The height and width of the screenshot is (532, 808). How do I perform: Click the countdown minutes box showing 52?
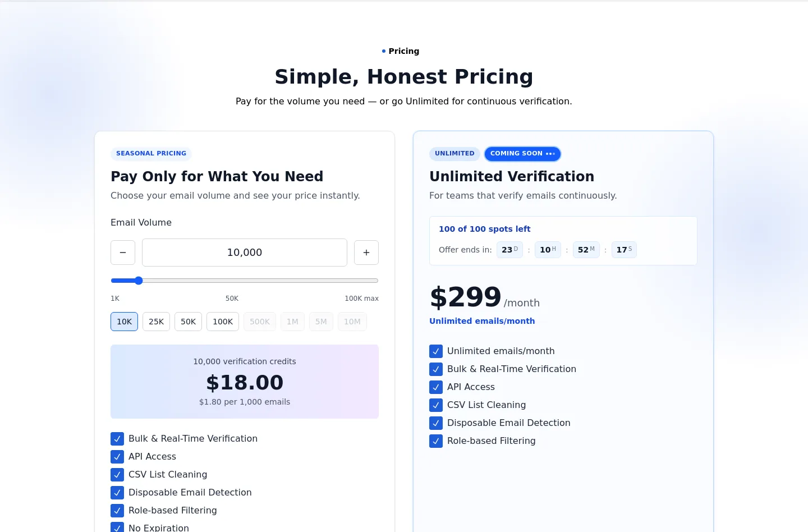click(x=586, y=250)
